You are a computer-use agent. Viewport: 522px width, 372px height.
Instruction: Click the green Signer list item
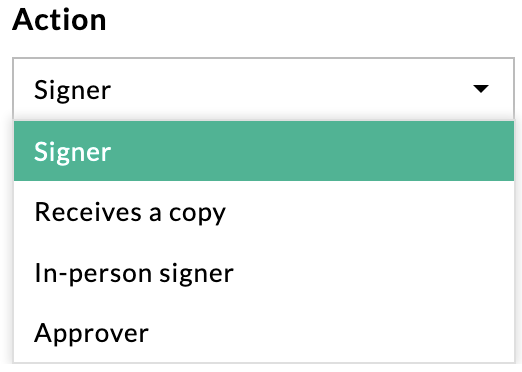pos(264,151)
